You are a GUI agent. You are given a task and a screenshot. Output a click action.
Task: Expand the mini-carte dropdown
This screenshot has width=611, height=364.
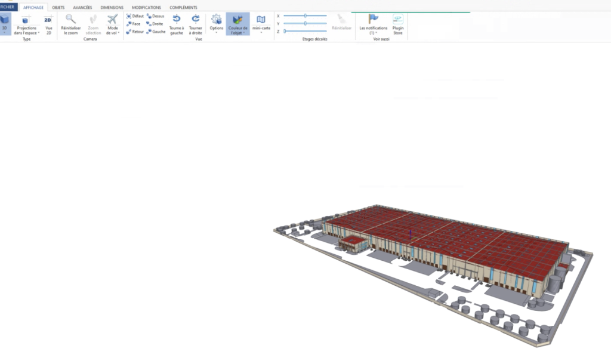point(261,24)
